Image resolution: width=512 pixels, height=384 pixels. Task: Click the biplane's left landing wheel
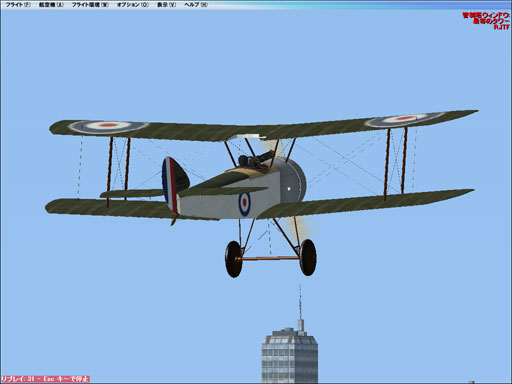[x=234, y=259]
